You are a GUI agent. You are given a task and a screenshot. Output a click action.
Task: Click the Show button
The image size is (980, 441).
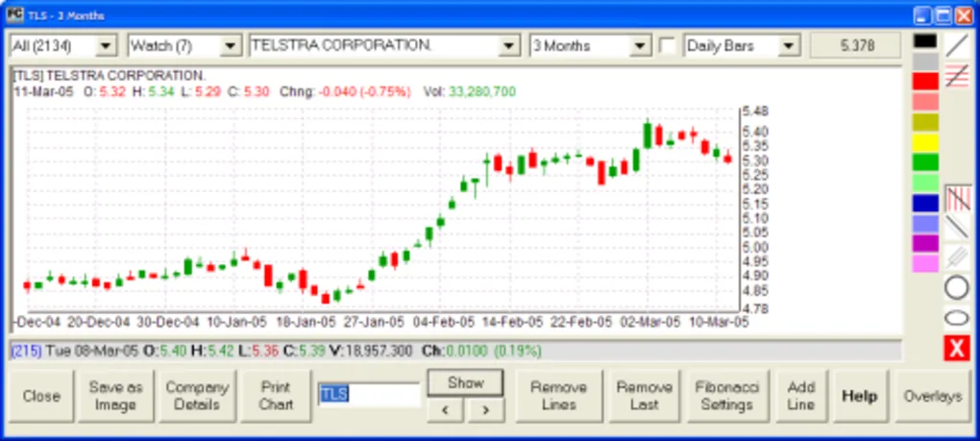tap(466, 383)
